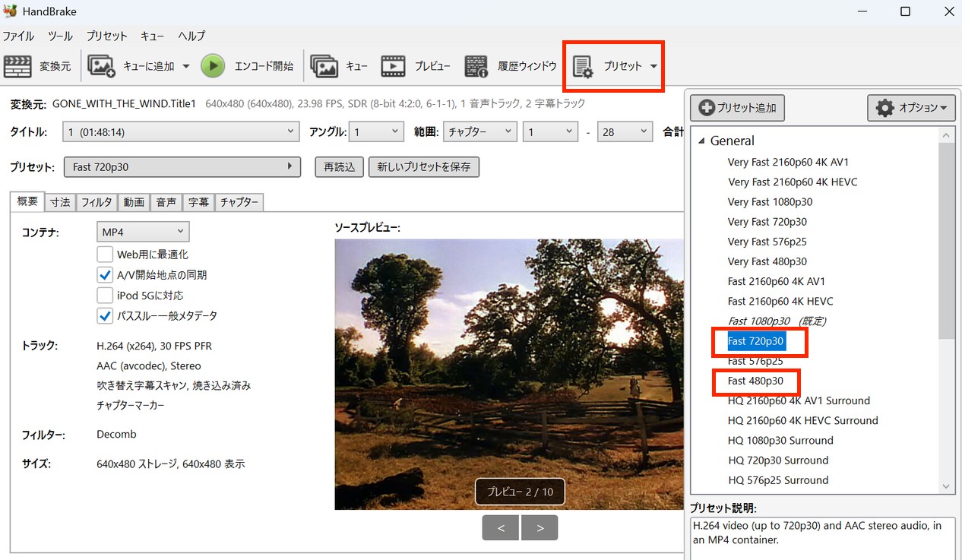Viewport: 962px width, 560px height.
Task: Switch to the 音声 tab
Action: [x=166, y=202]
